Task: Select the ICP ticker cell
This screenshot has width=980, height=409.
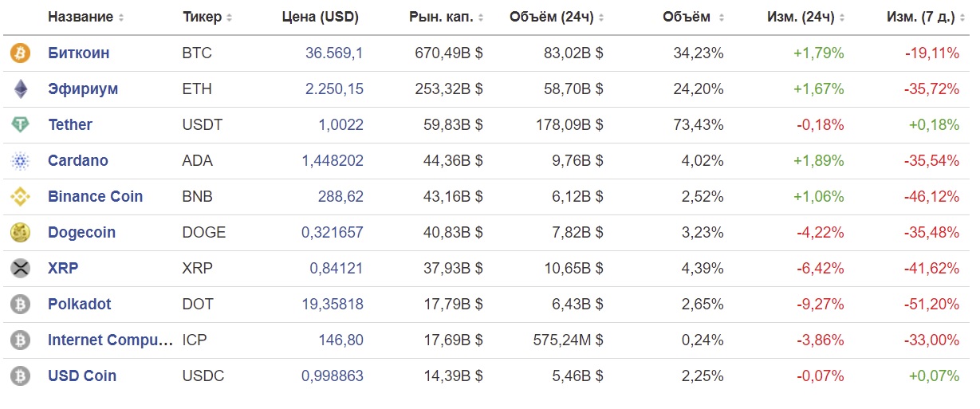Action: coord(194,340)
